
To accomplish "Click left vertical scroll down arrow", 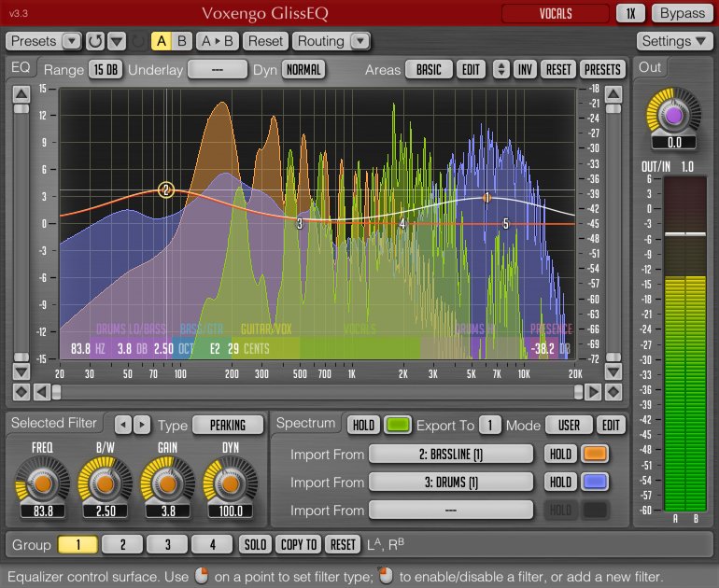I will click(x=21, y=371).
